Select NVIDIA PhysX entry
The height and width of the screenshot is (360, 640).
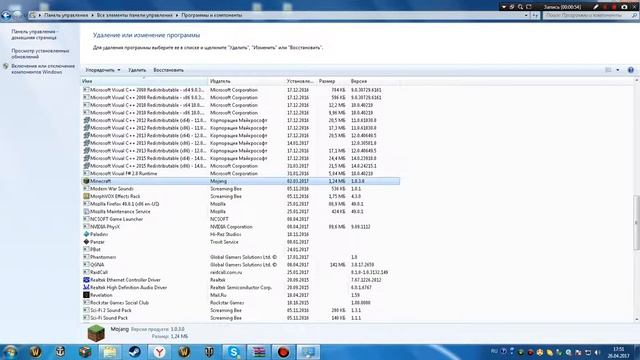click(240, 227)
